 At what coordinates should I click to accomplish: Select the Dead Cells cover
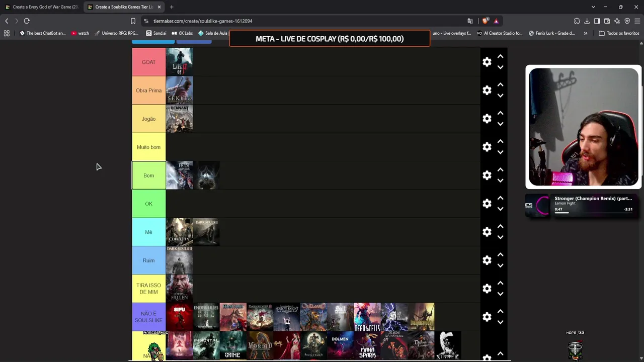coord(367,317)
